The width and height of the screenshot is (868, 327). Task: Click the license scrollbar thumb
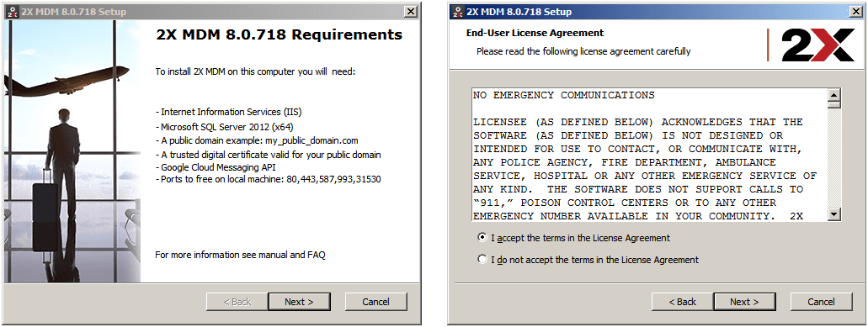(834, 104)
